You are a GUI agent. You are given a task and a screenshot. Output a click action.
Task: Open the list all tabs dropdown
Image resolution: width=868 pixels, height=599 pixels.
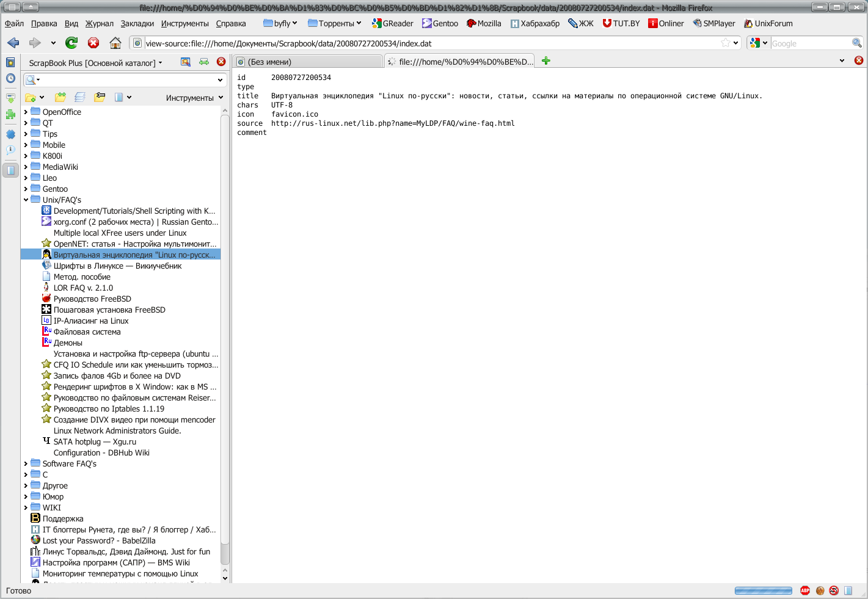coord(842,60)
